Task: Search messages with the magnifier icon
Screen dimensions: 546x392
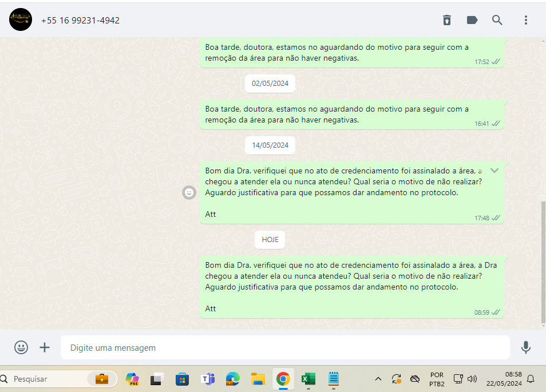Action: coord(497,21)
